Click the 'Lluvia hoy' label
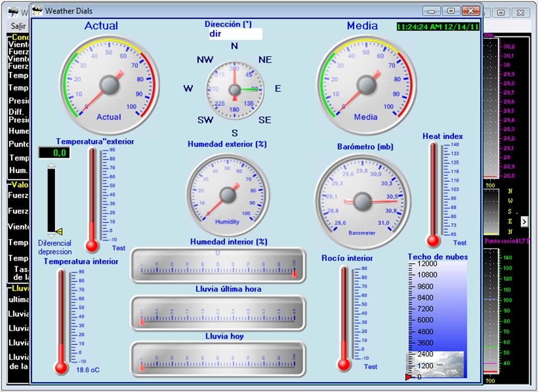This screenshot has width=538, height=392. (x=224, y=336)
